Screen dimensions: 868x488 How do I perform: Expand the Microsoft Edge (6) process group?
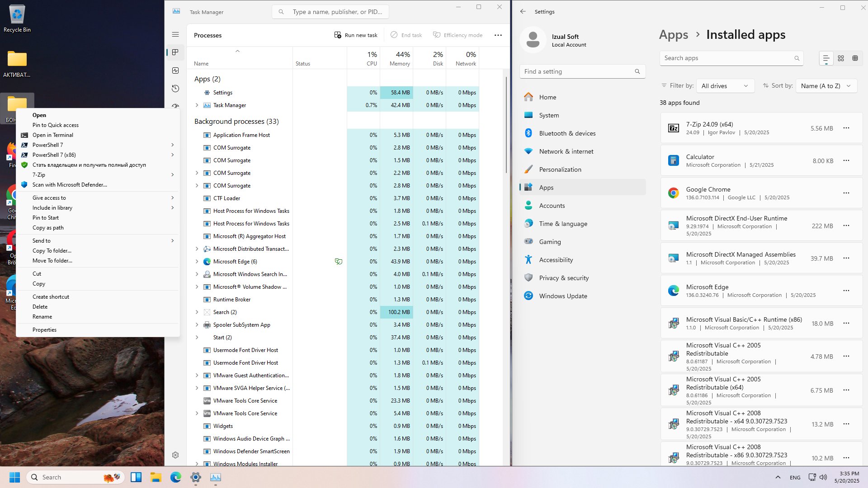197,262
